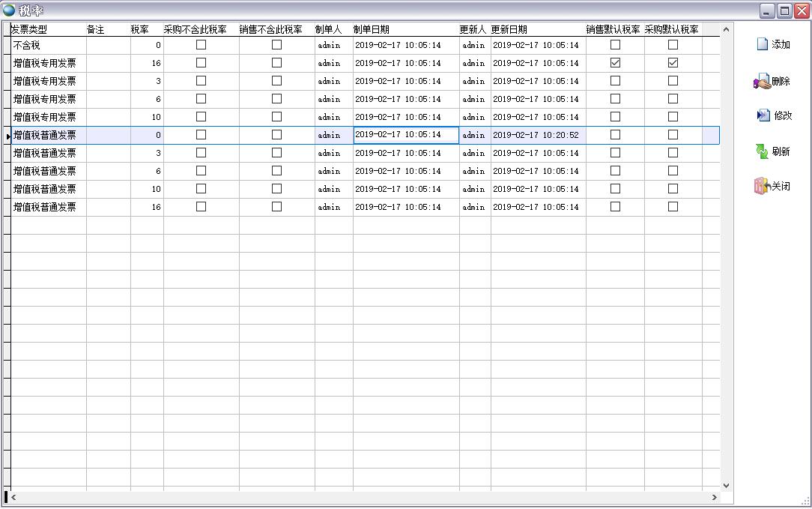The height and width of the screenshot is (509, 812).
Task: Click the 税率 column header
Action: pos(140,30)
